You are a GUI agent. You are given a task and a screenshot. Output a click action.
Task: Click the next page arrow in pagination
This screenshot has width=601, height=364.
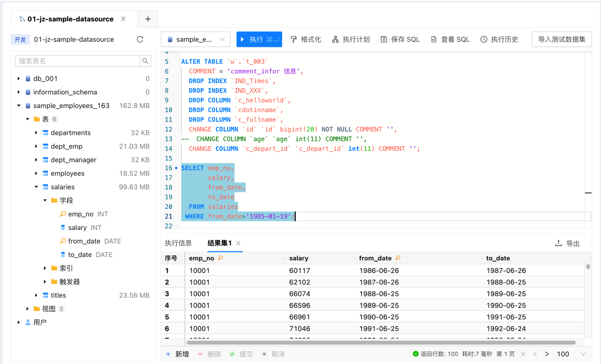[x=547, y=354]
